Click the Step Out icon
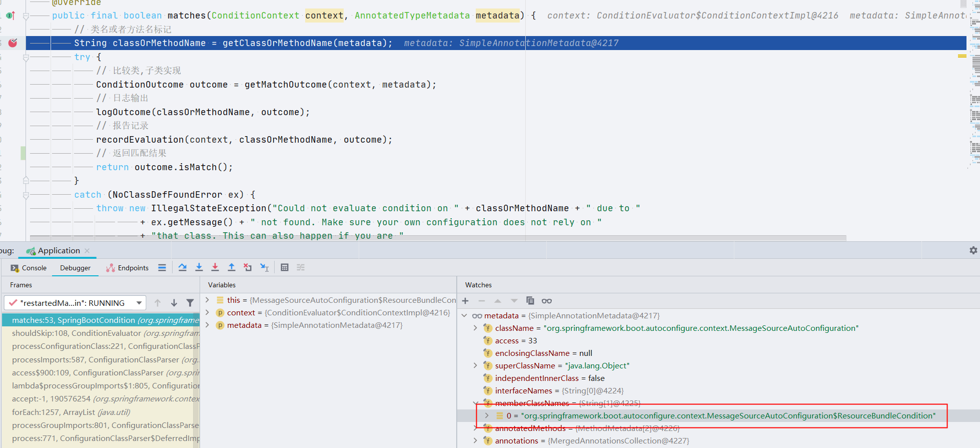 (232, 267)
